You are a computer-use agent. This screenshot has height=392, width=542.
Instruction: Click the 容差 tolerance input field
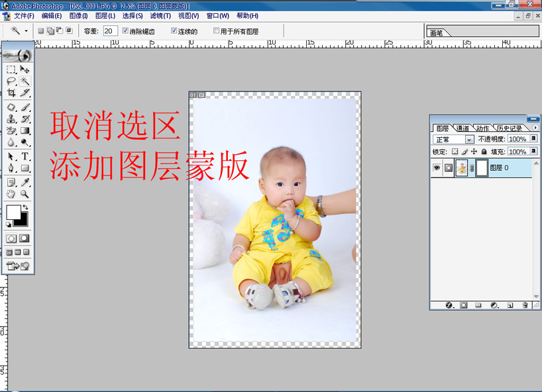point(110,30)
